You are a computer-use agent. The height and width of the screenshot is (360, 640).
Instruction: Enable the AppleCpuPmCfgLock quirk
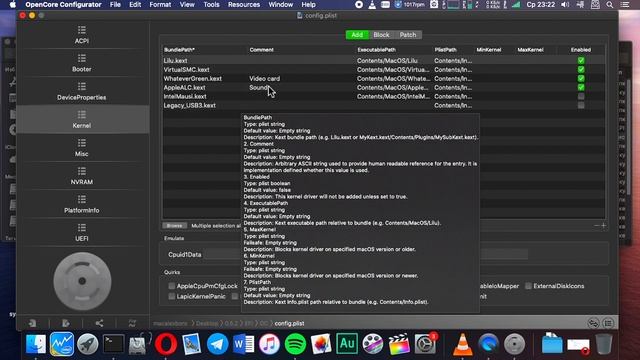pos(172,286)
